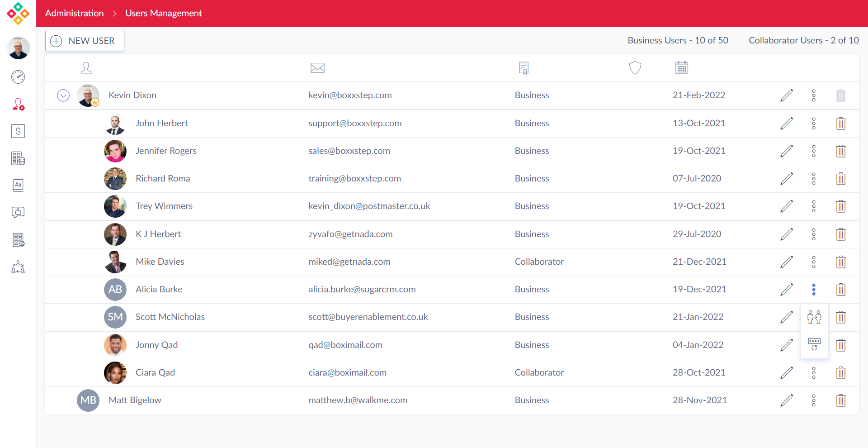The width and height of the screenshot is (868, 448).
Task: Delete Matt Bigelow using the trash icon
Action: click(840, 400)
